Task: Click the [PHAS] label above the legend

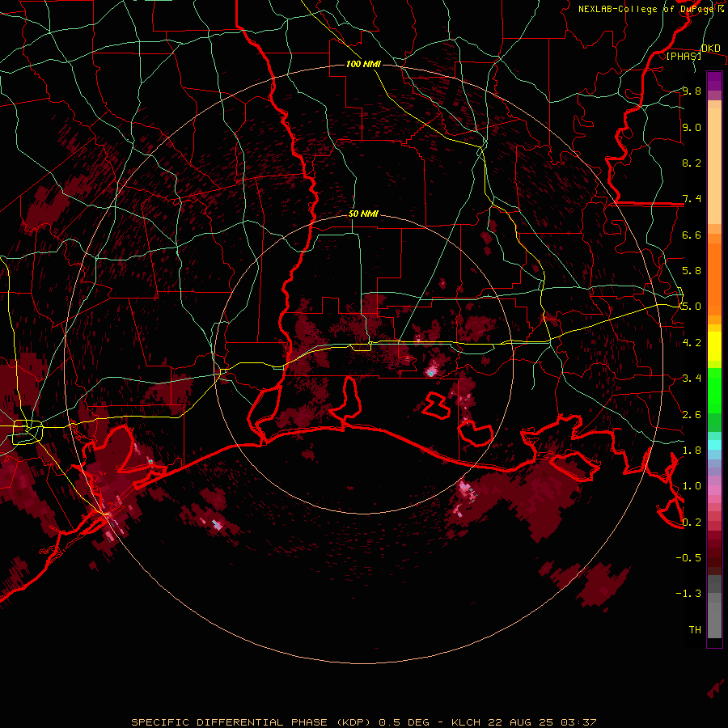Action: coord(684,56)
